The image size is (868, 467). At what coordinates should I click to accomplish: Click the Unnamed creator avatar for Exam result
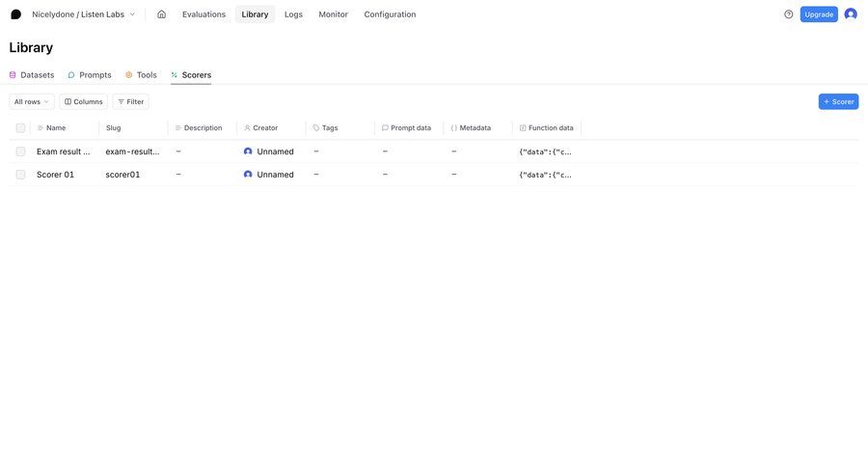click(x=248, y=151)
